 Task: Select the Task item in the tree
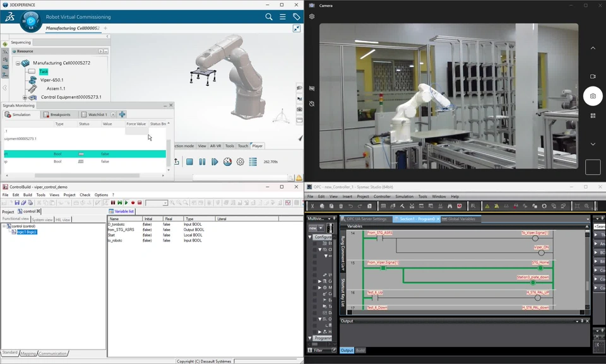(44, 71)
